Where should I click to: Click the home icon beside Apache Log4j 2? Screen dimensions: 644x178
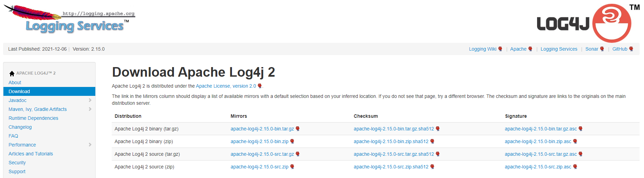coord(12,73)
